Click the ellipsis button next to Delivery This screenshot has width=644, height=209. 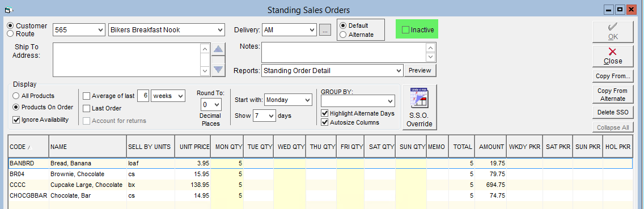[x=325, y=30]
